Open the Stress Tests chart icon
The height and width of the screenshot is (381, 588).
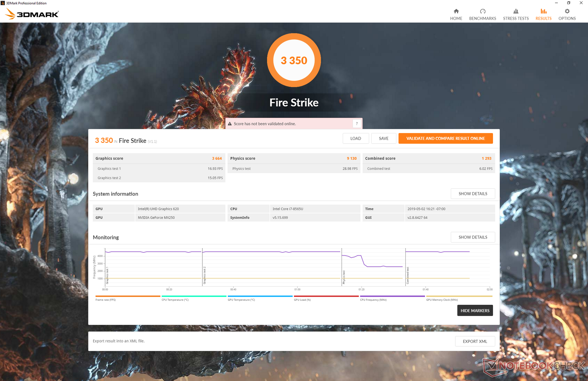[516, 11]
